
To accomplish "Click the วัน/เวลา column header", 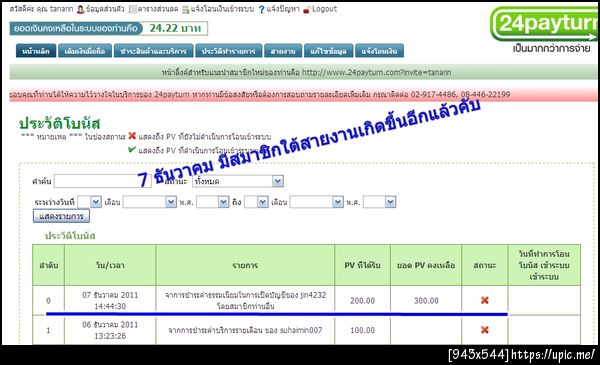I will point(110,265).
